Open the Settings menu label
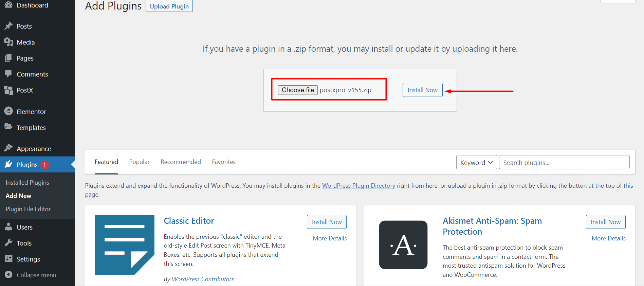Viewport: 644px width, 286px height. (28, 259)
